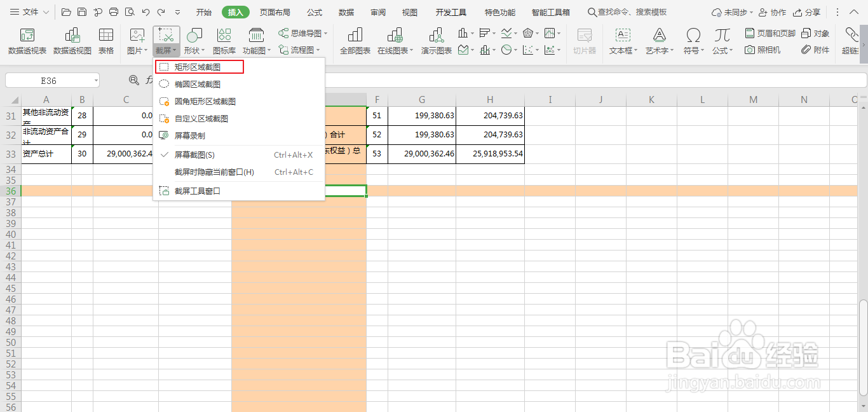Switch to the 智能工具箱 tab
Screen dimensions: 868x412
pyautogui.click(x=551, y=12)
